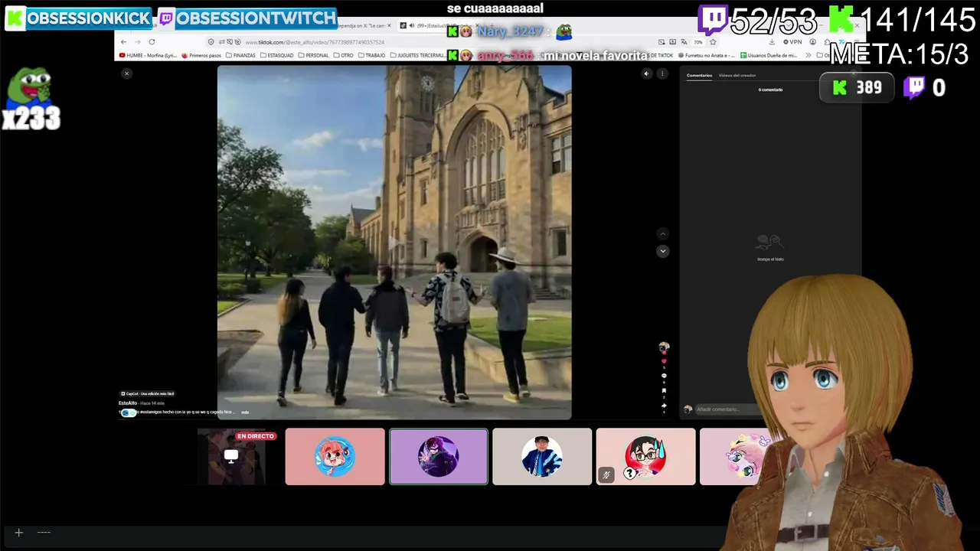Image resolution: width=980 pixels, height=551 pixels.
Task: Share the video with the arrow icon
Action: pyautogui.click(x=664, y=405)
